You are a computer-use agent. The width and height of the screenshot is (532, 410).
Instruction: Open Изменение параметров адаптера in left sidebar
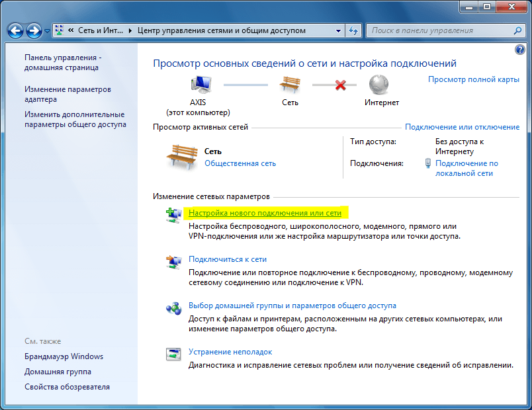point(67,94)
